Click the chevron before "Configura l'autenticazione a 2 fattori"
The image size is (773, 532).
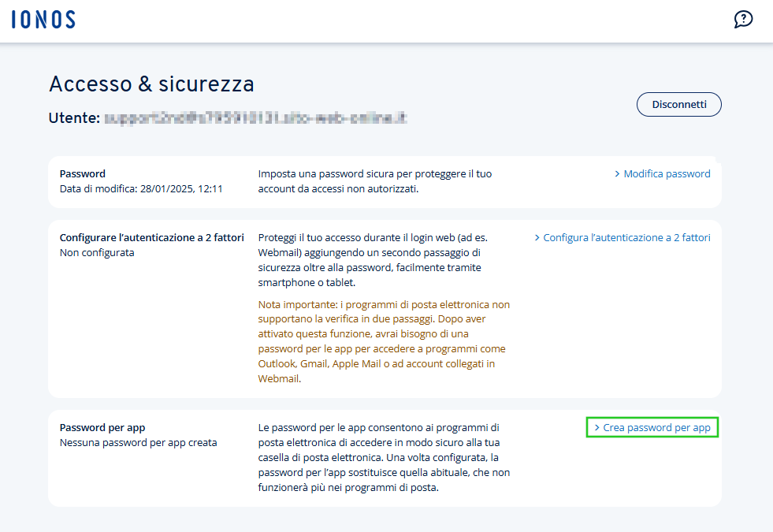tap(537, 236)
